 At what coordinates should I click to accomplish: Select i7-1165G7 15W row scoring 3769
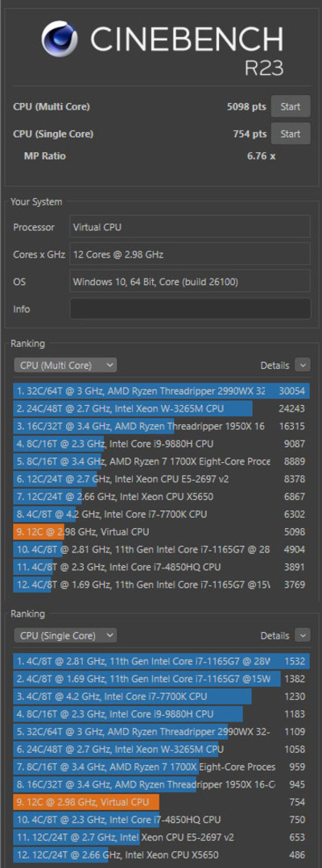[x=161, y=585]
